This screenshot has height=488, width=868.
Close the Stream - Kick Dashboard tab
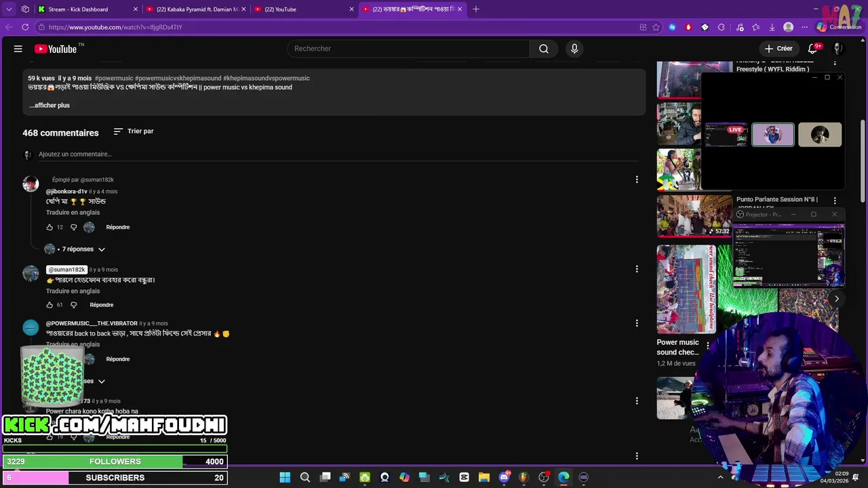(136, 9)
